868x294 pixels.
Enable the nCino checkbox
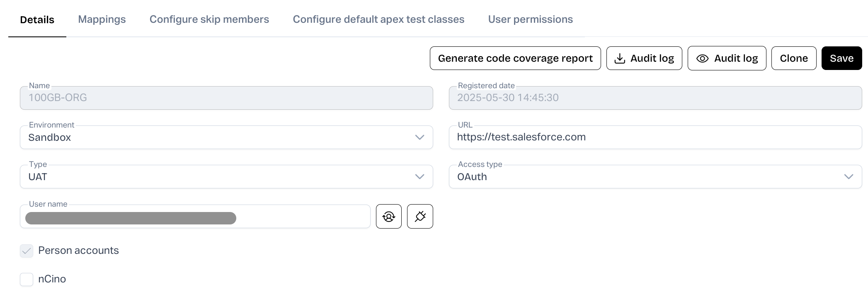(x=27, y=280)
